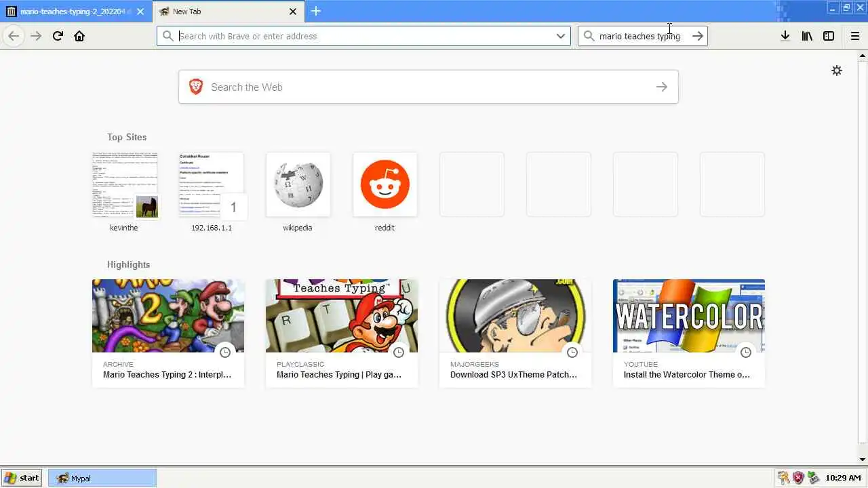Click the Search the Web input

[x=429, y=87]
